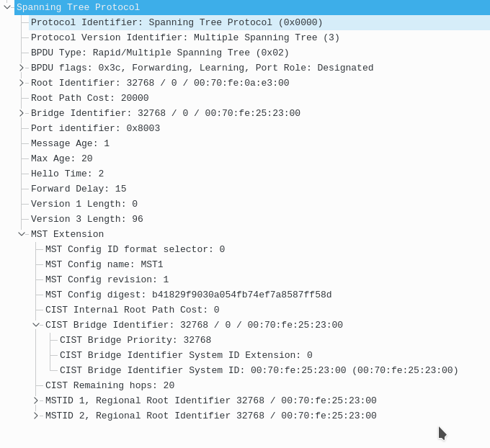
Task: Expand the MSTID 2 entry
Action: 36,416
